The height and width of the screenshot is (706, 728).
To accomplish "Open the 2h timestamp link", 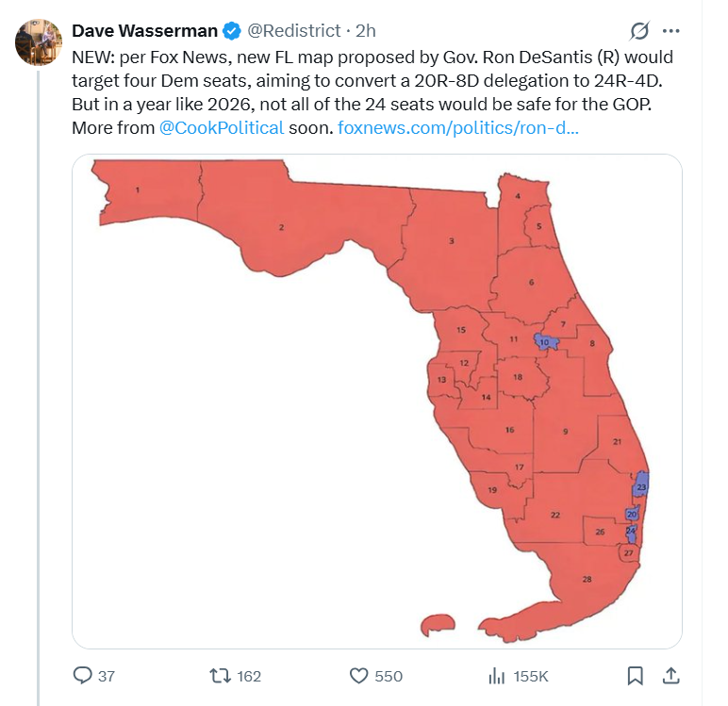I will click(365, 31).
